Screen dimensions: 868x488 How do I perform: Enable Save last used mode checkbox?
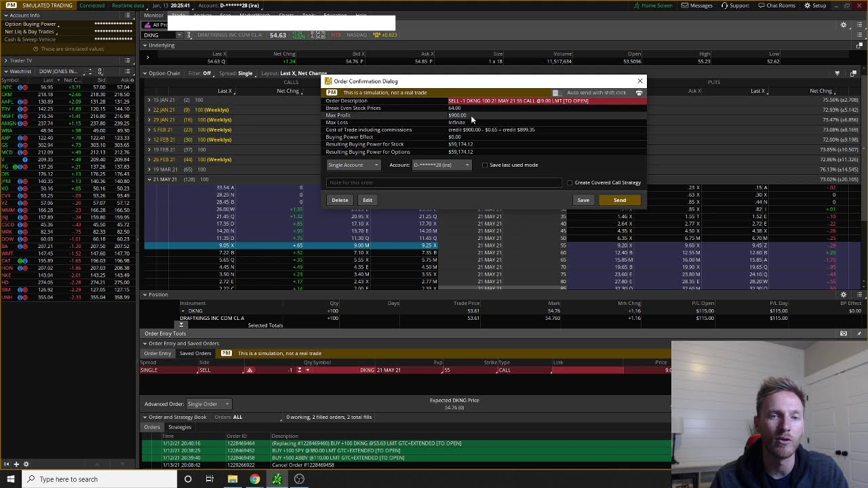tap(485, 165)
